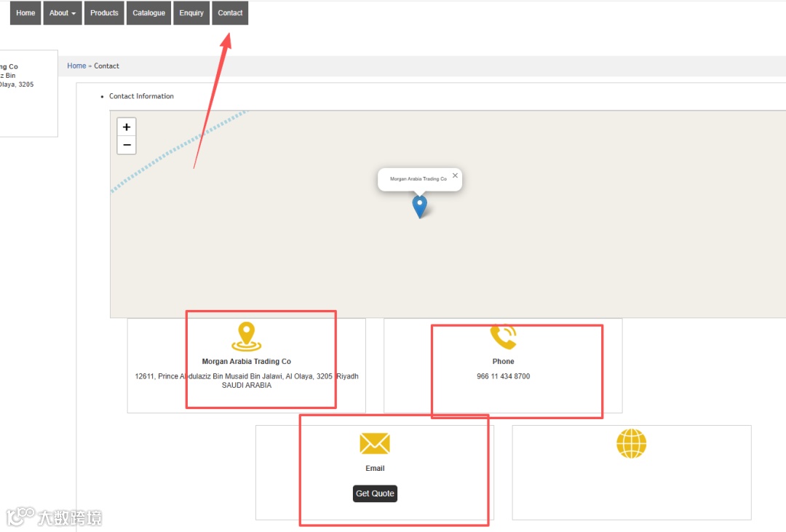Select the phone number 966 11 434 8700
This screenshot has height=532, width=786.
pos(504,376)
